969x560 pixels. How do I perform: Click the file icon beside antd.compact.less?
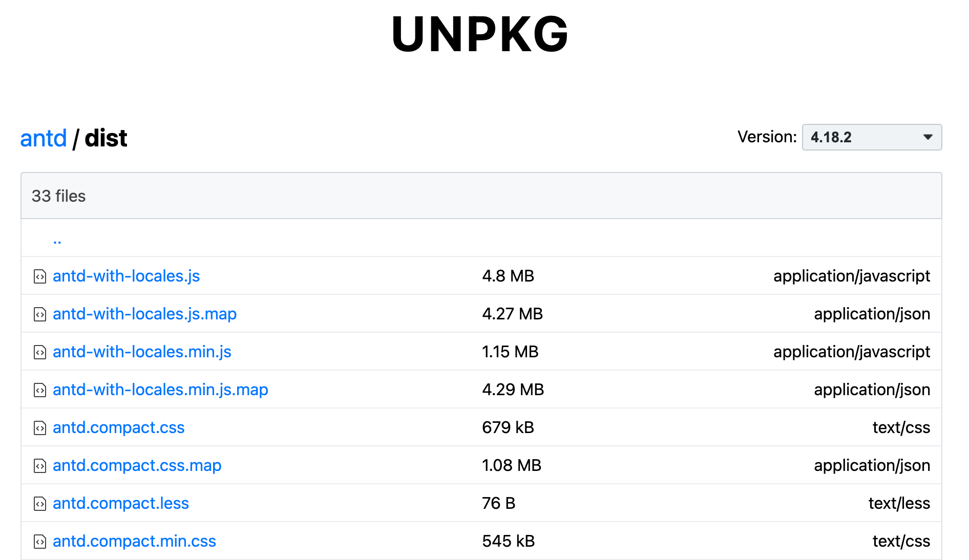40,504
